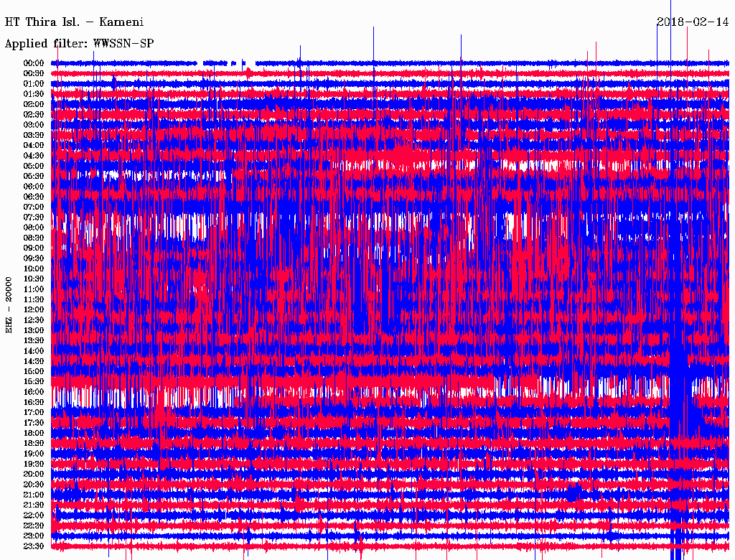The image size is (735, 560).
Task: Click the 22:30 time label
Action: 34,526
